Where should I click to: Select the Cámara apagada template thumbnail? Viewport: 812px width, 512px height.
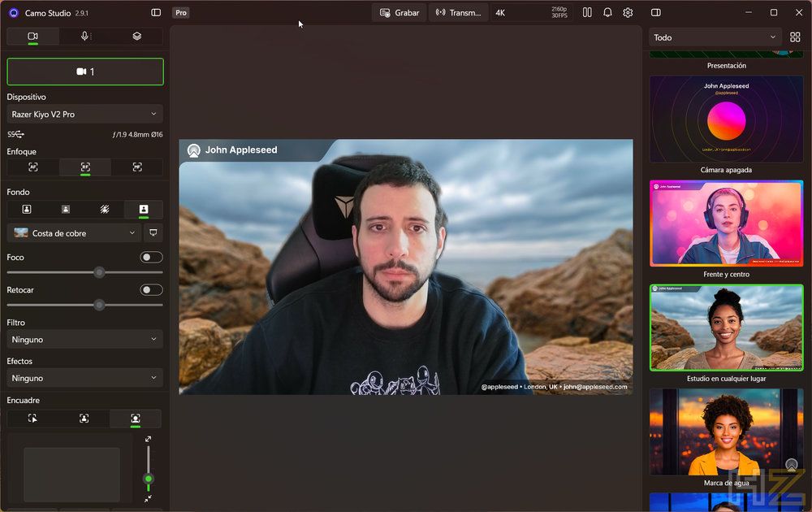click(727, 119)
